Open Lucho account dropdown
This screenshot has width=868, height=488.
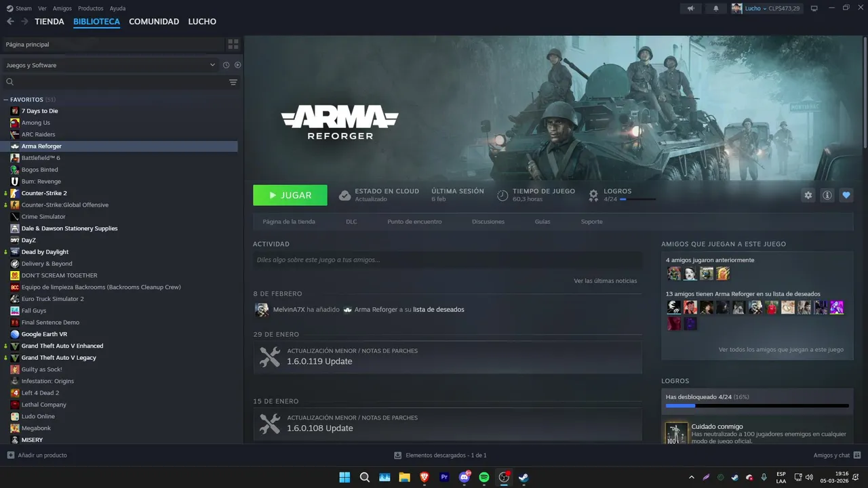click(757, 8)
